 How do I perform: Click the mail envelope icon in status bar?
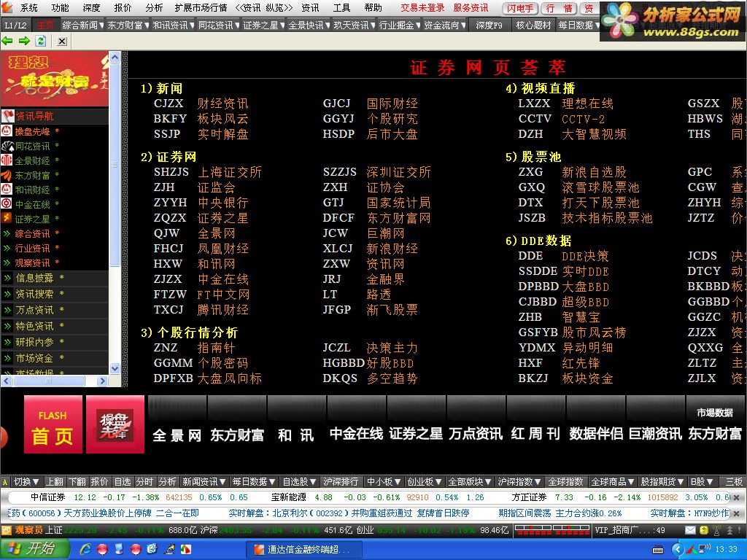point(690,530)
